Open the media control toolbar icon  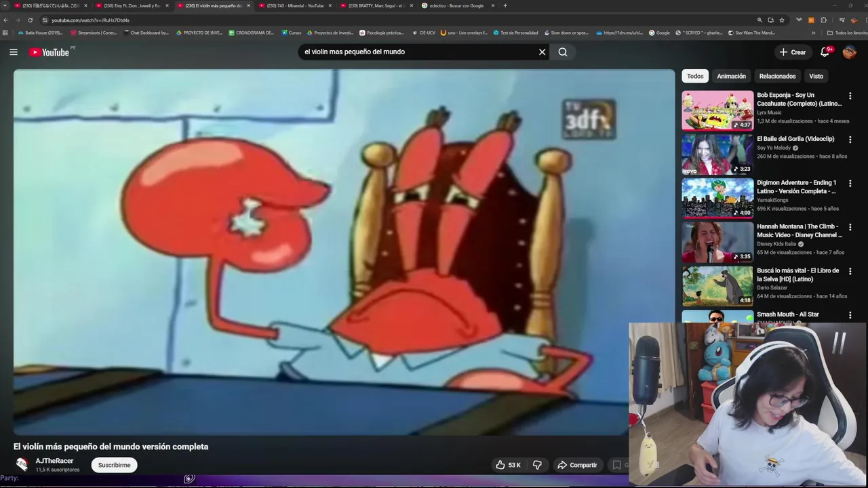842,20
